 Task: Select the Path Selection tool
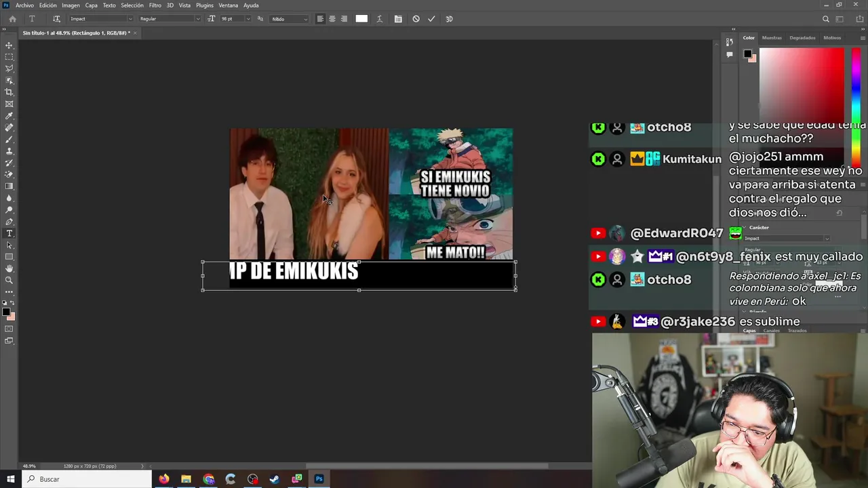coord(9,245)
